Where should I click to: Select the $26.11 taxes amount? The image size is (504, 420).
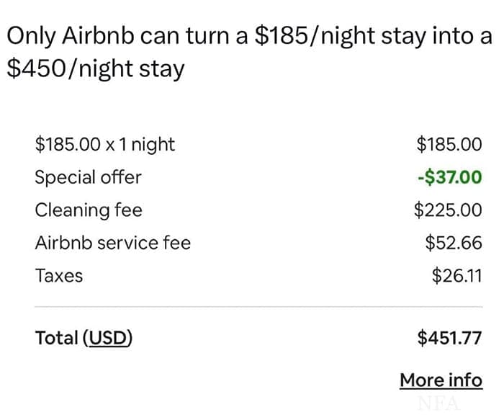[x=456, y=276]
